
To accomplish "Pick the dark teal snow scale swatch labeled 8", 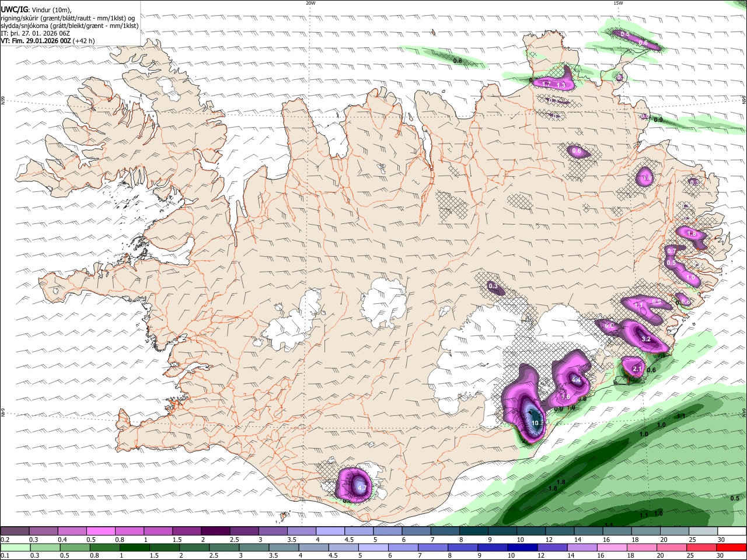I will coord(473,531).
